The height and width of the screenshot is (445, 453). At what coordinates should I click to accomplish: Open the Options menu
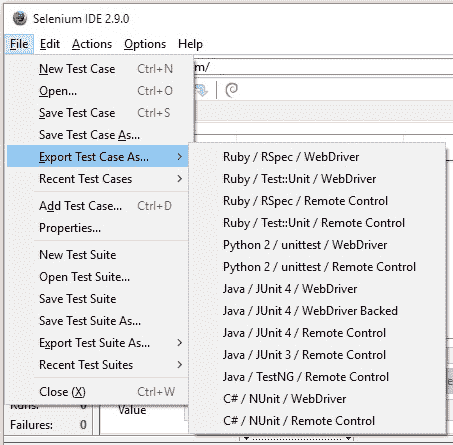[145, 44]
